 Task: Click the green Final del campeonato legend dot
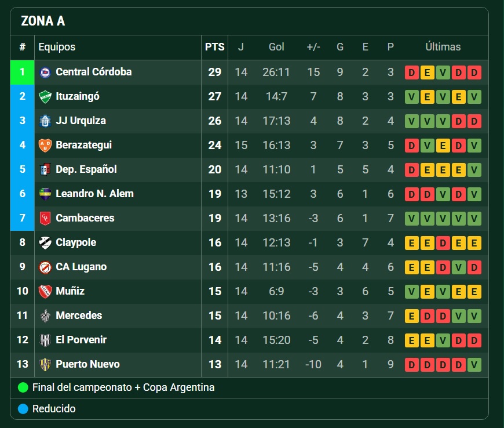(x=23, y=387)
